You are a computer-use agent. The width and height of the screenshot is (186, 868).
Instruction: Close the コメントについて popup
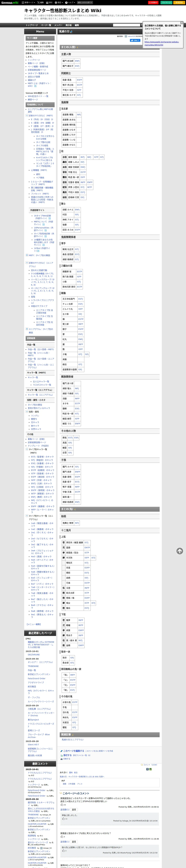[182, 23]
